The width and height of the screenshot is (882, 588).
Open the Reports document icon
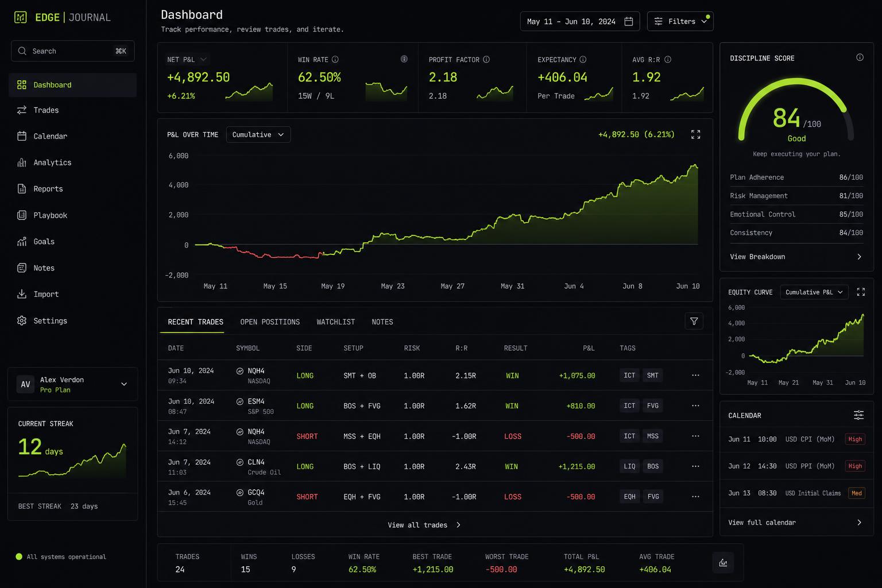click(22, 189)
